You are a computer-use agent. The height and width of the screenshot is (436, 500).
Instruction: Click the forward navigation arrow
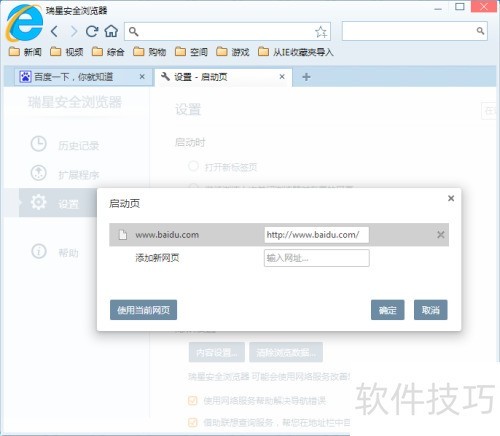pyautogui.click(x=74, y=32)
